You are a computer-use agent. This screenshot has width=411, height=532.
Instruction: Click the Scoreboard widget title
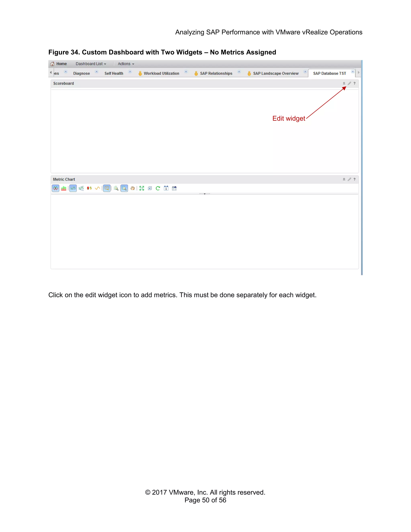tap(64, 83)
